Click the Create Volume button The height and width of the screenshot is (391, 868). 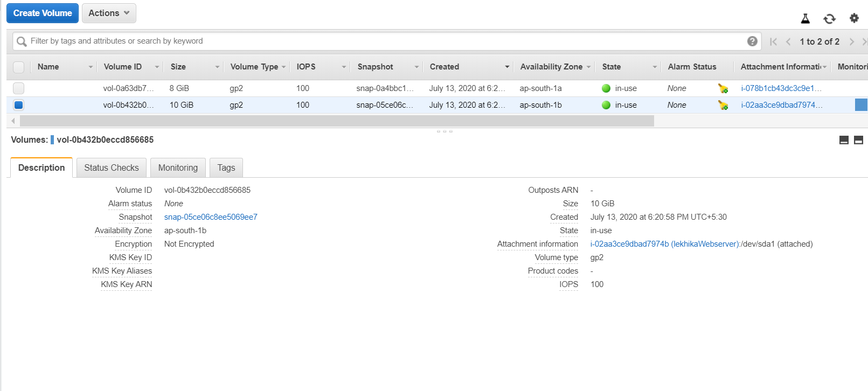[43, 13]
